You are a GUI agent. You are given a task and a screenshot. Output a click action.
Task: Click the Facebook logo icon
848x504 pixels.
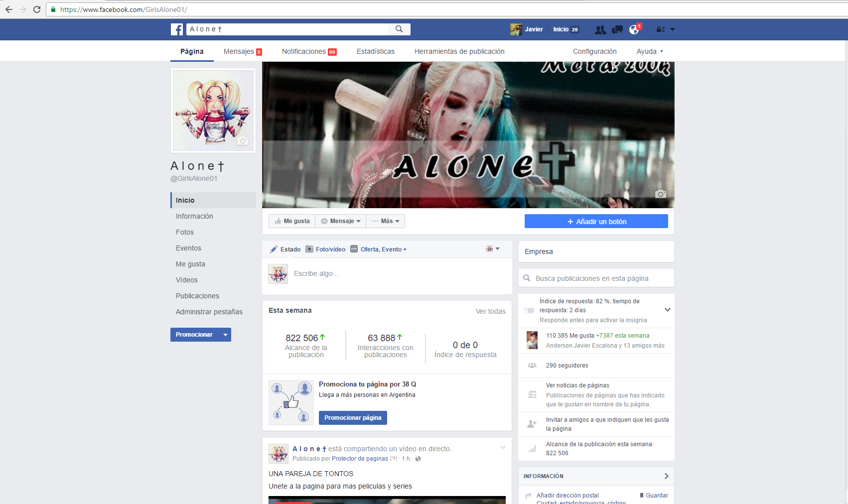(x=177, y=29)
